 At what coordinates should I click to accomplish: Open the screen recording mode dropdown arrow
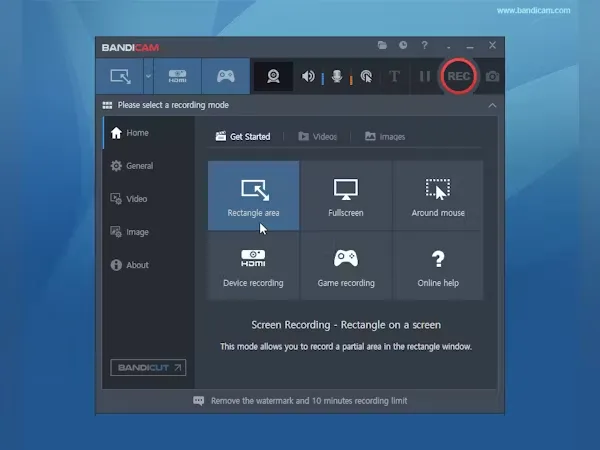click(148, 76)
